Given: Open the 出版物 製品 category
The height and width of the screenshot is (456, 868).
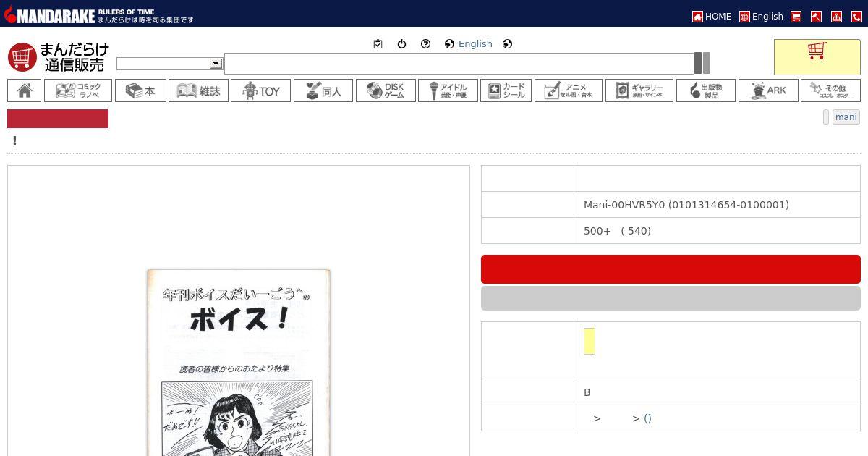Looking at the screenshot, I should pyautogui.click(x=706, y=90).
